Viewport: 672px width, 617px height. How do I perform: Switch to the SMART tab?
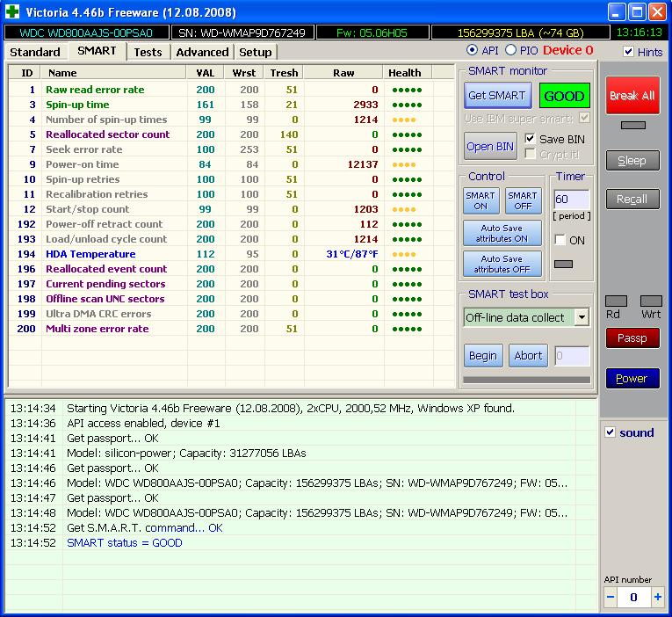97,51
